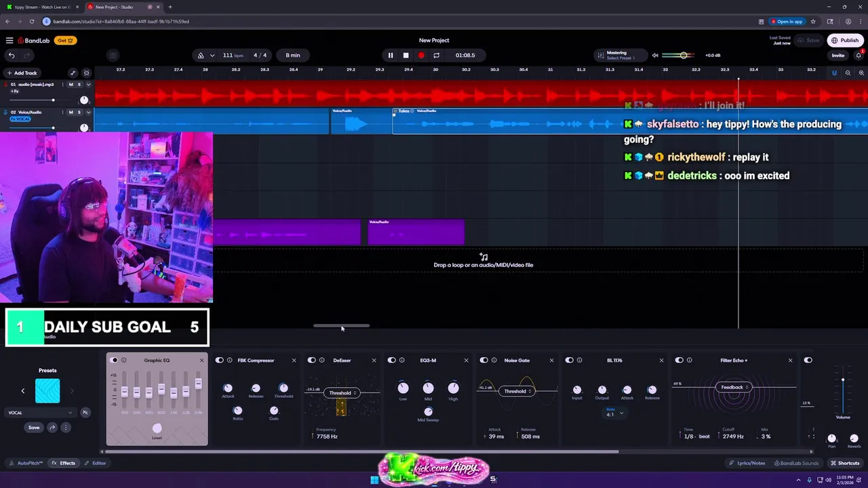Open the Shortcuts panel
The width and height of the screenshot is (868, 488).
845,464
